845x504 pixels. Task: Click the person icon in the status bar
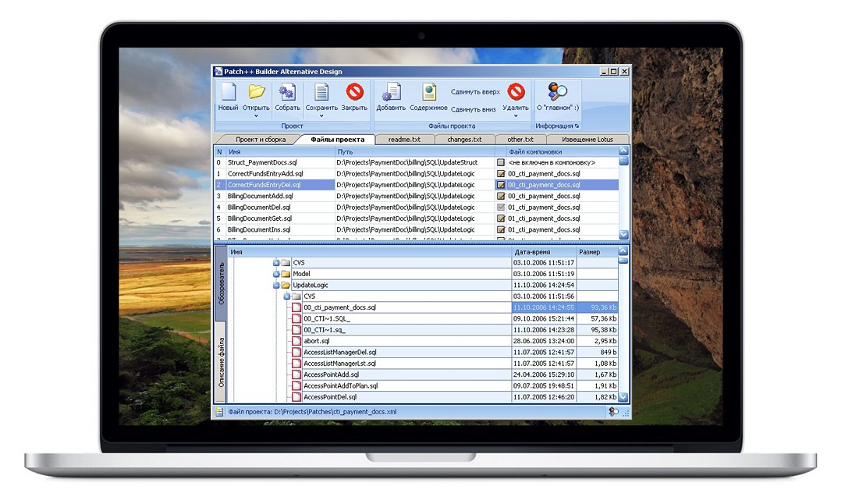[x=614, y=412]
